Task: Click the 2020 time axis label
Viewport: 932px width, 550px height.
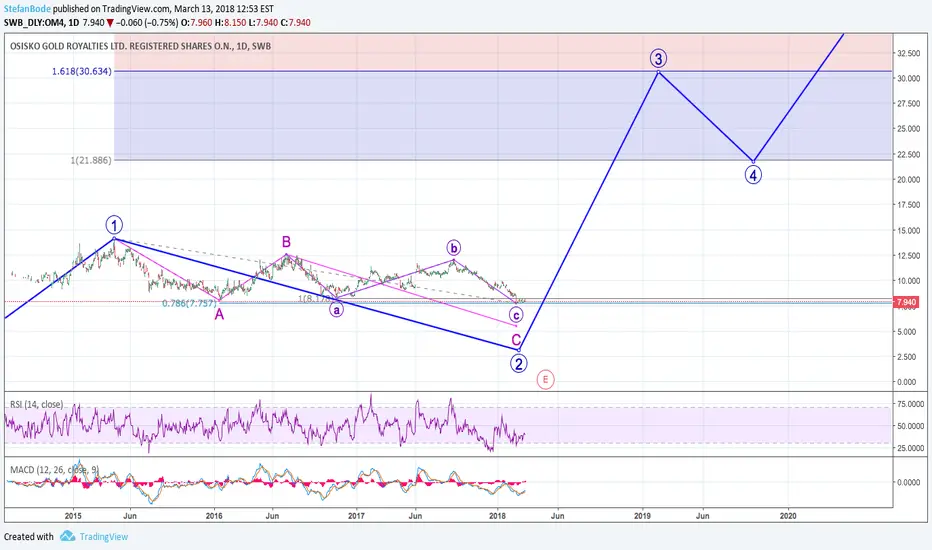Action: pos(788,516)
